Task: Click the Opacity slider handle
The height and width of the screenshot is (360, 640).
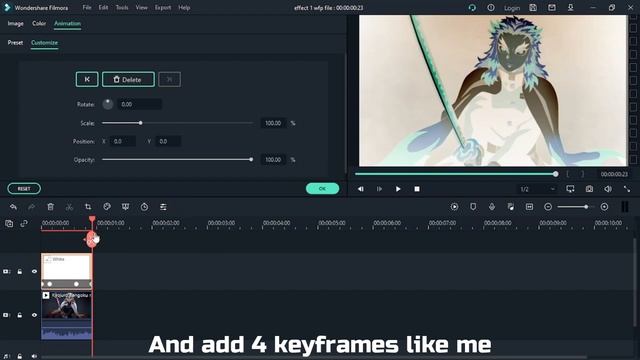Action: (251, 160)
